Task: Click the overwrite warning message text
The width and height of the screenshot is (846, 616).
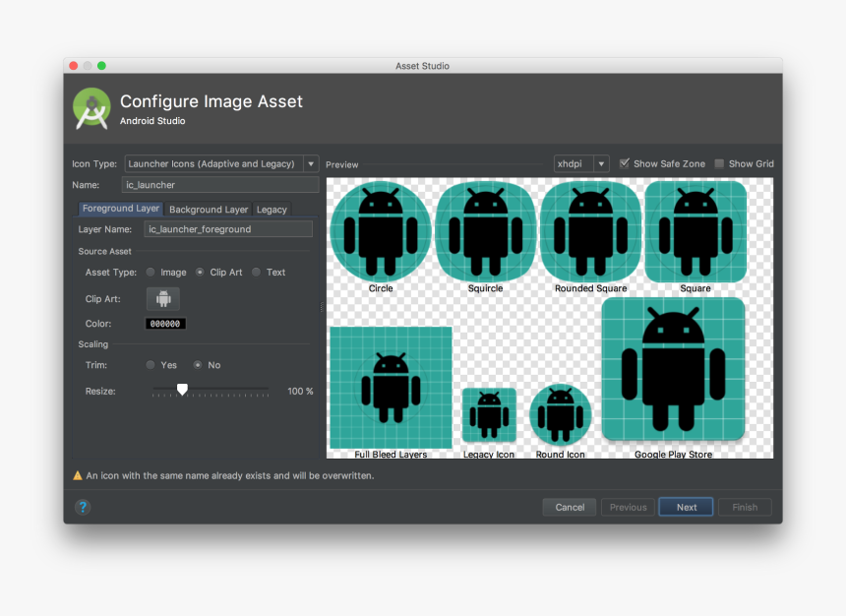Action: [230, 475]
